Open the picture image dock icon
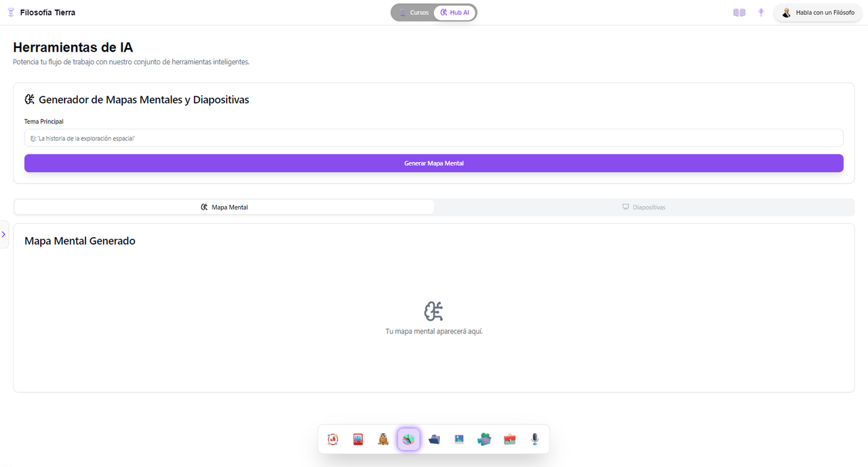868x467 pixels. pos(459,439)
